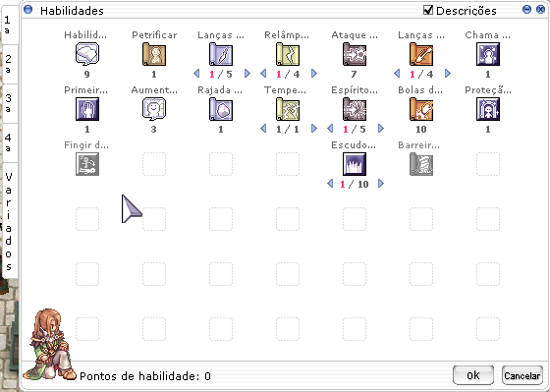
Task: Confirm with the Ok button
Action: tap(473, 375)
